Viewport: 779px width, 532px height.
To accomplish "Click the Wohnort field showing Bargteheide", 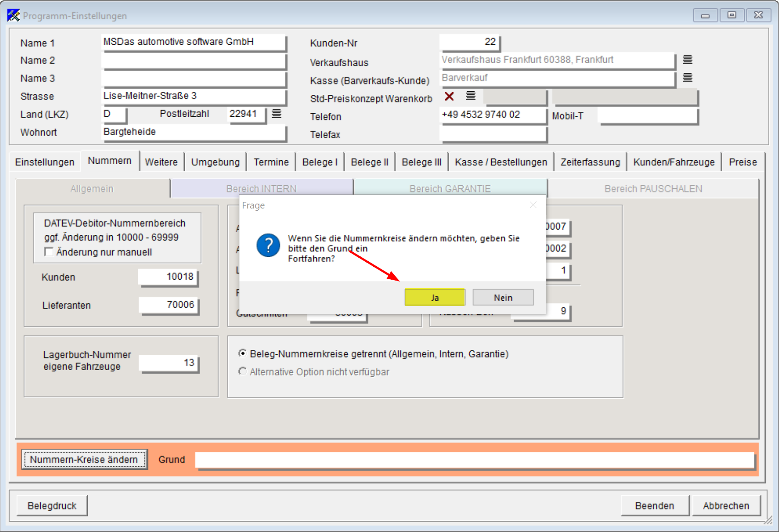I will [x=193, y=132].
